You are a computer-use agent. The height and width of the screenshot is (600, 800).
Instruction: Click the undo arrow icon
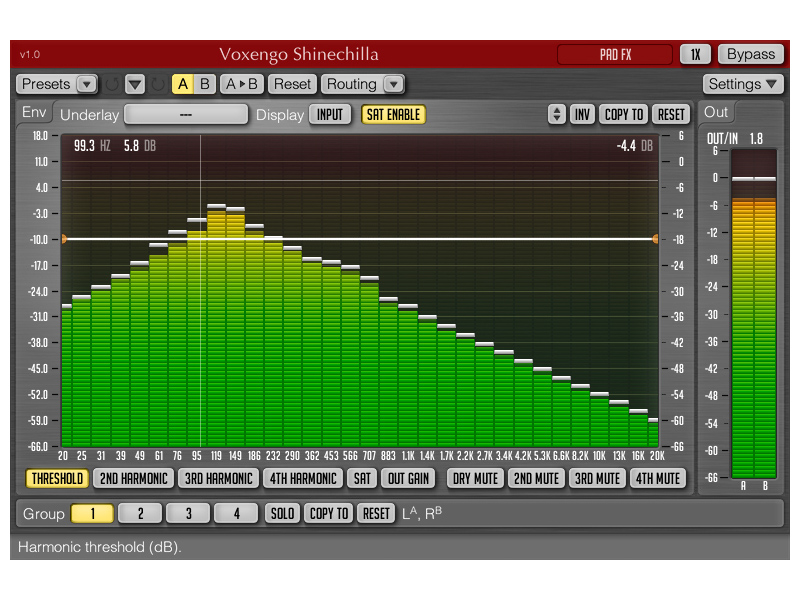[112, 84]
